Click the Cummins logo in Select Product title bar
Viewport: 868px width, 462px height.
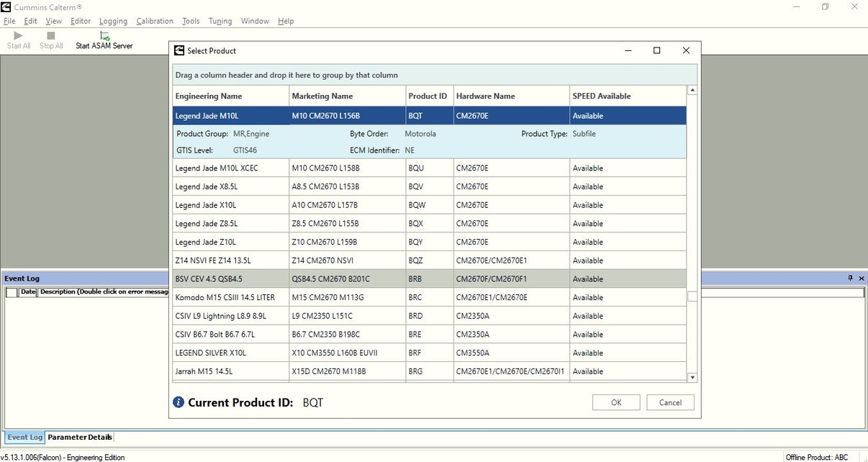point(178,50)
